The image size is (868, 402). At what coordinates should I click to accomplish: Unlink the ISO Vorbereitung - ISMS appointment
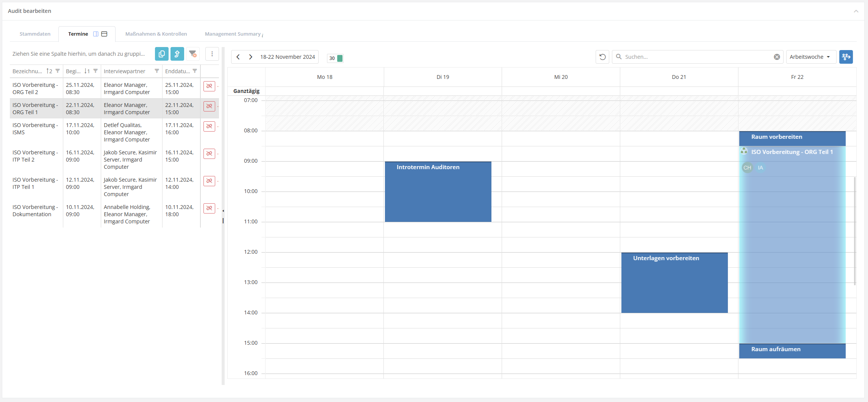click(x=209, y=126)
